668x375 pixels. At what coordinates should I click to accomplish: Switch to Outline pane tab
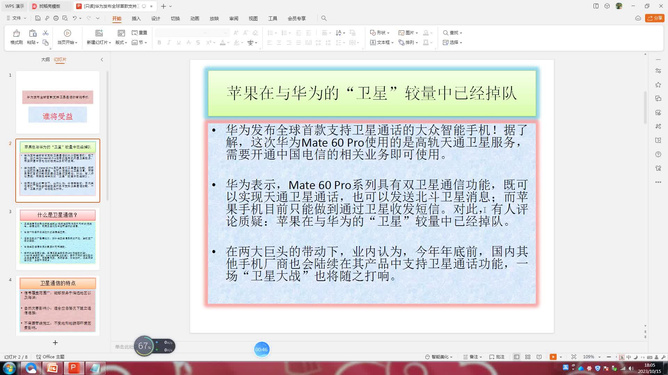click(x=46, y=60)
